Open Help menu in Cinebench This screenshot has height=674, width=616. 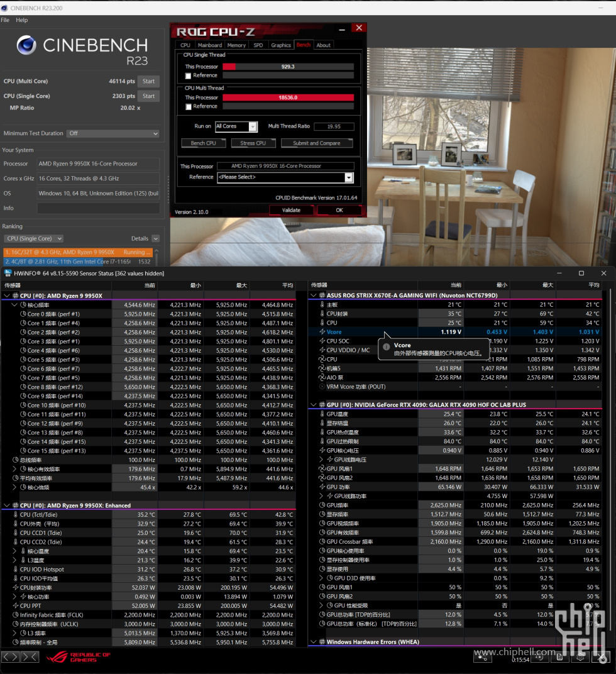click(x=21, y=19)
